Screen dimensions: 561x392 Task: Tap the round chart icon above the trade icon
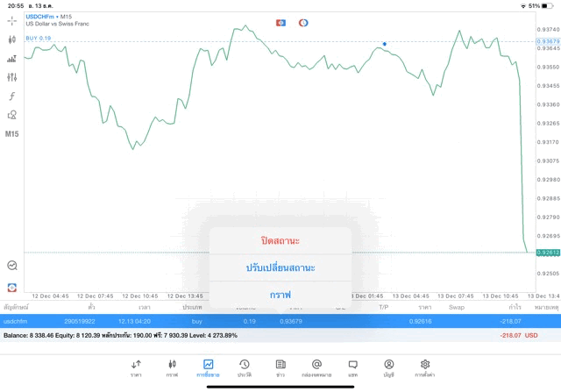[x=11, y=265]
